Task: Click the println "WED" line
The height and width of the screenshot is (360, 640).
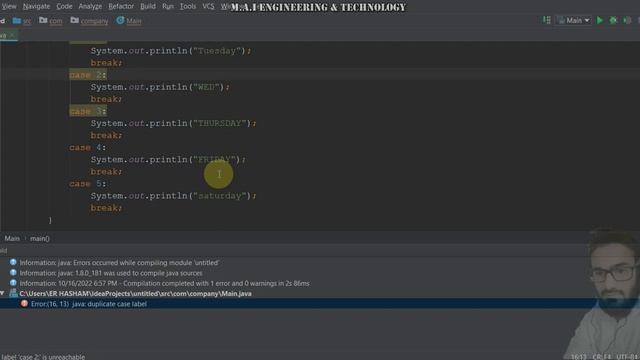Action: coord(160,87)
